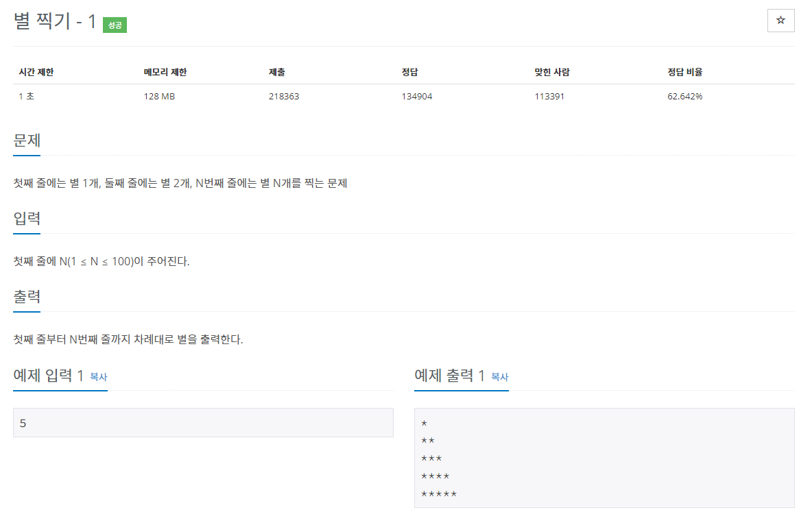Viewport: 812px width, 521px height.
Task: Click the 출력 section heading
Action: coord(27,297)
